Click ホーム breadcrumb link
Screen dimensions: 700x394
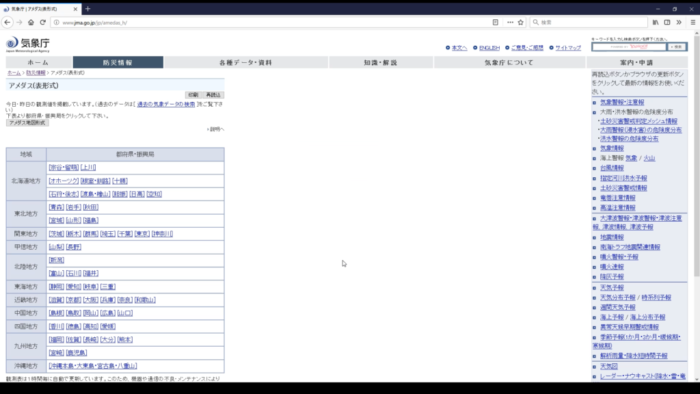tap(14, 73)
